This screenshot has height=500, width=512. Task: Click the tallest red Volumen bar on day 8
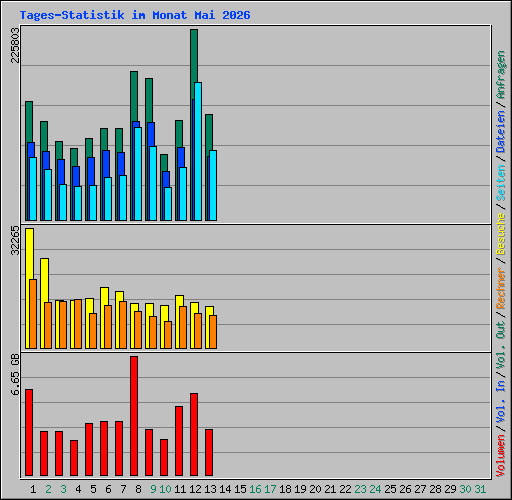[x=134, y=416]
